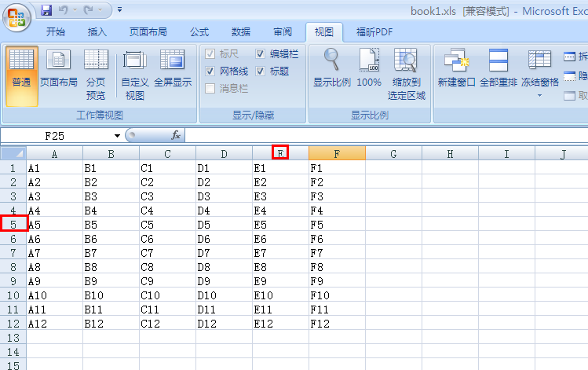This screenshot has width=588, height=370.
Task: Click cell containing F12
Action: click(x=337, y=324)
